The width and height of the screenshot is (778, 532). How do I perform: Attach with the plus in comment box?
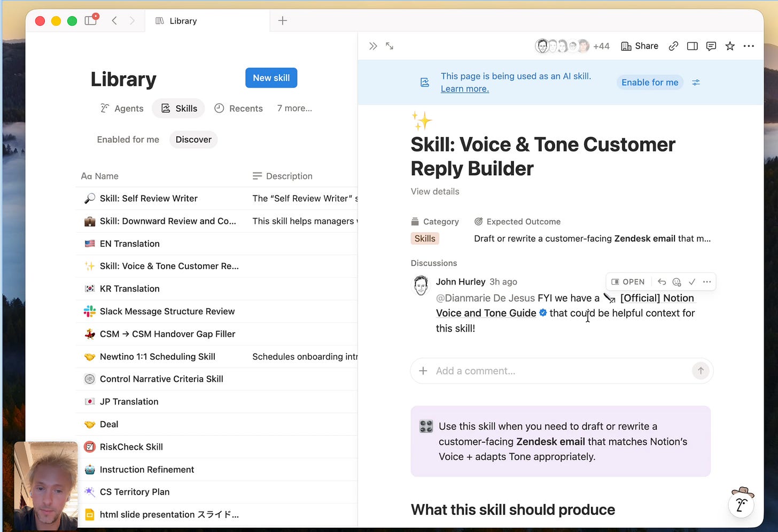point(423,371)
